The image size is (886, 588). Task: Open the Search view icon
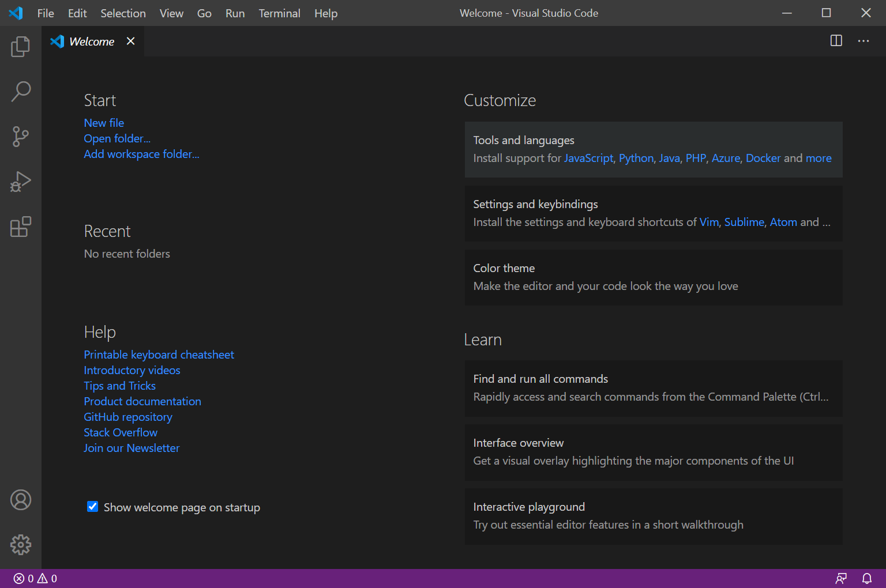coord(21,92)
